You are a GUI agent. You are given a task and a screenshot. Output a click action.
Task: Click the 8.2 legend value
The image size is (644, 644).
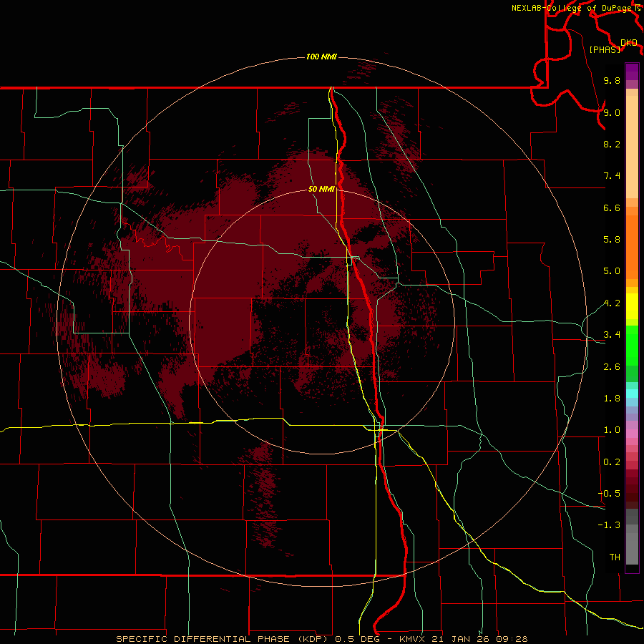pyautogui.click(x=612, y=144)
